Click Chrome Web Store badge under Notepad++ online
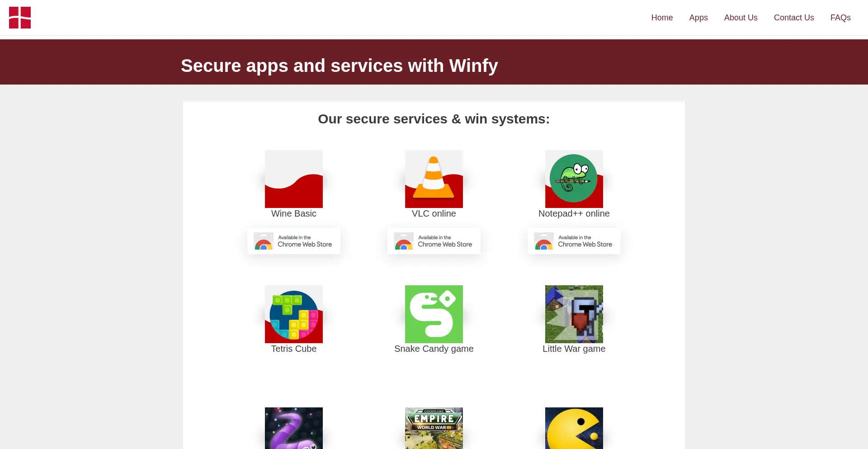The image size is (868, 449). (x=574, y=241)
